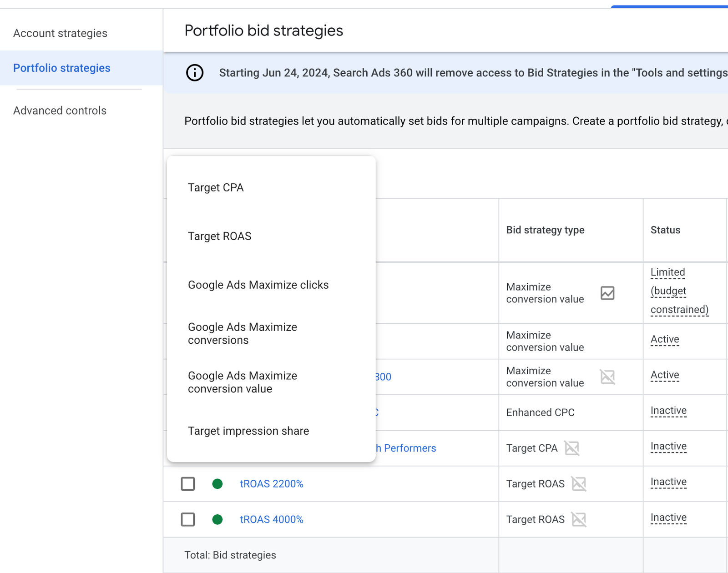The image size is (728, 573).
Task: Choose Target CPA from the strategy menu
Action: [x=216, y=187]
